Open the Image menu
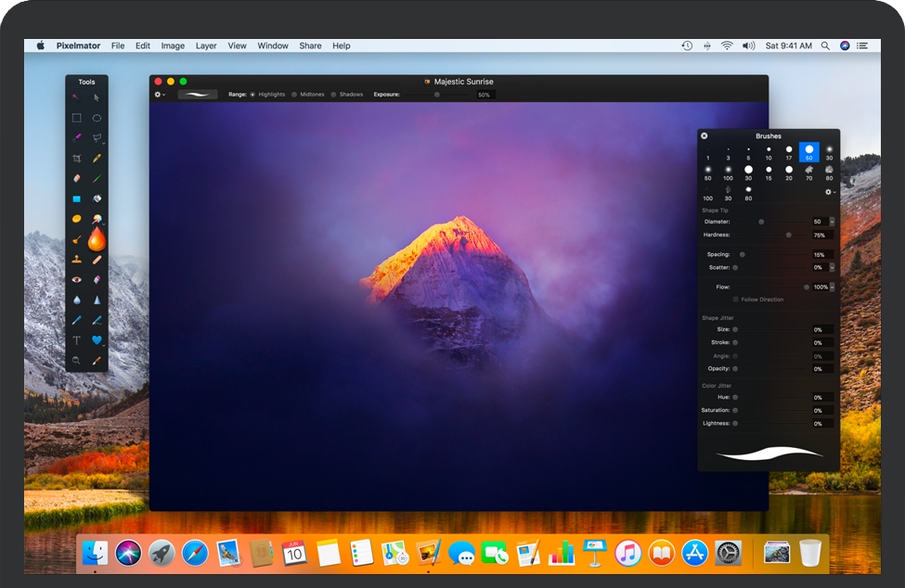 pyautogui.click(x=173, y=45)
